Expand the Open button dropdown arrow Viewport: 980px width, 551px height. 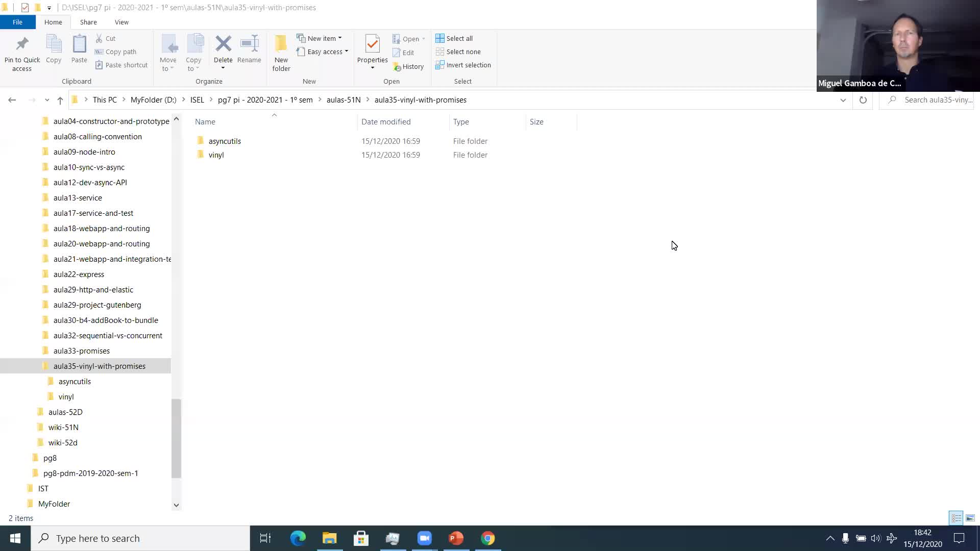(x=423, y=38)
